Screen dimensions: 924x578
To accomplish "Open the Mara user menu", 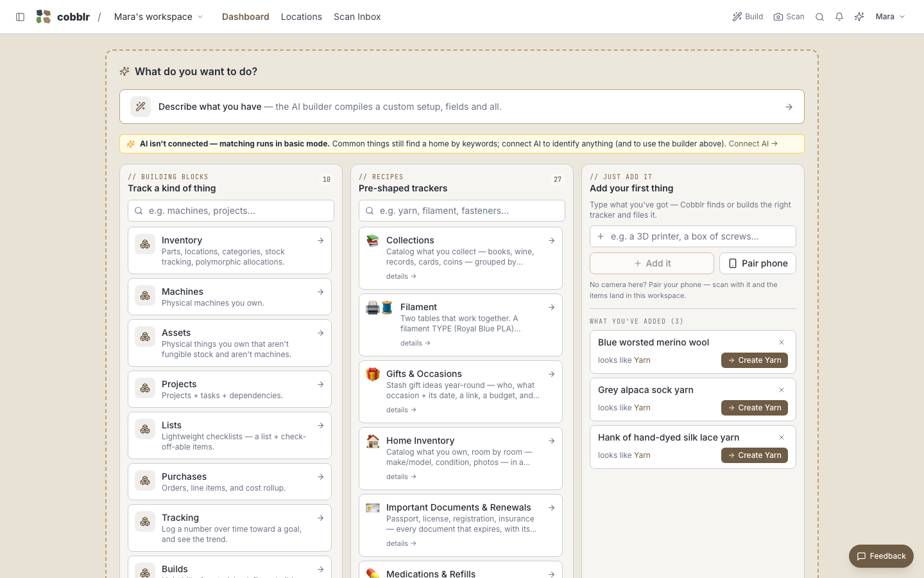I will (891, 17).
